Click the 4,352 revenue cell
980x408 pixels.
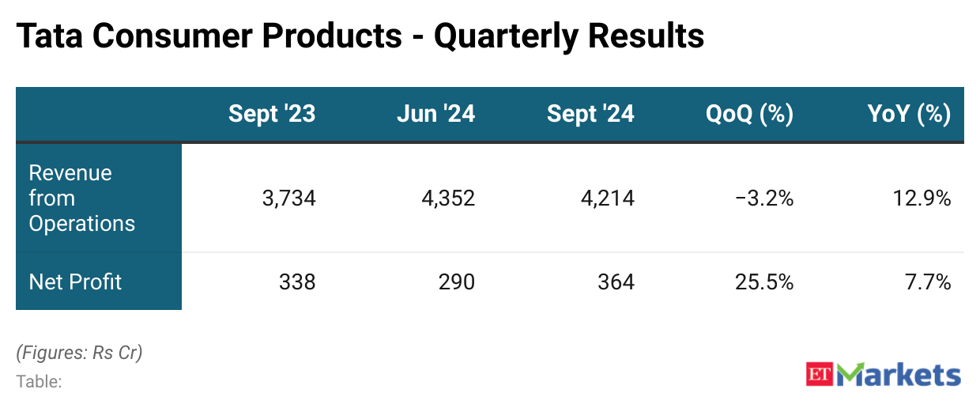(447, 198)
